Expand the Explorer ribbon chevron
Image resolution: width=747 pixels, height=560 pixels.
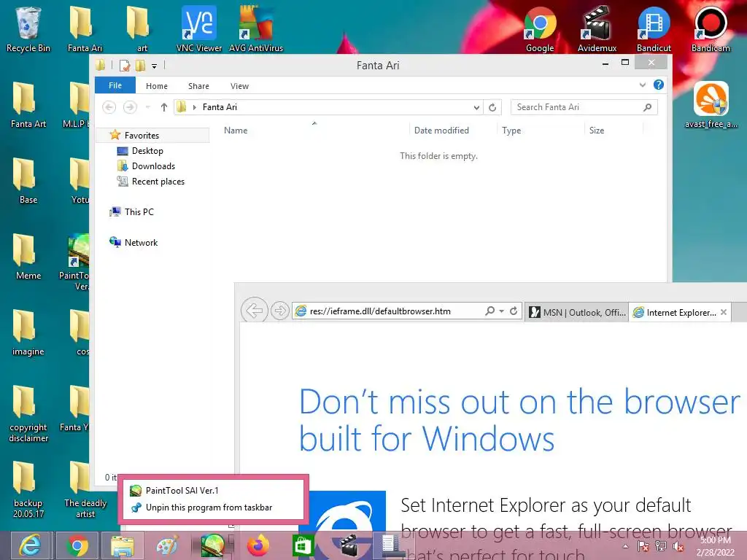click(x=642, y=85)
